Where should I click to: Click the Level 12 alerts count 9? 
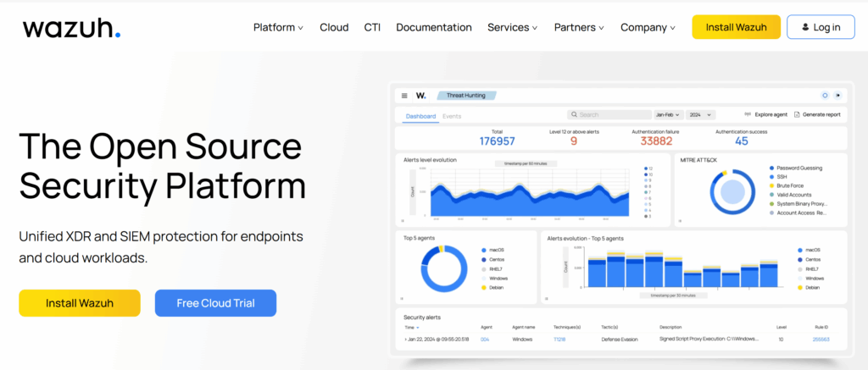[574, 141]
